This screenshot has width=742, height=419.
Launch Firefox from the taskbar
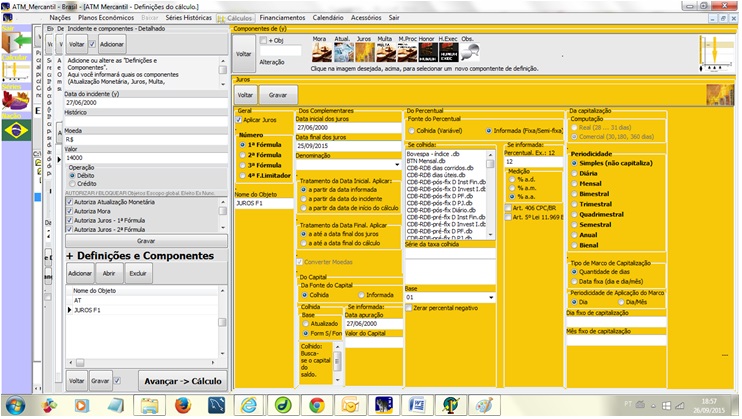click(182, 404)
